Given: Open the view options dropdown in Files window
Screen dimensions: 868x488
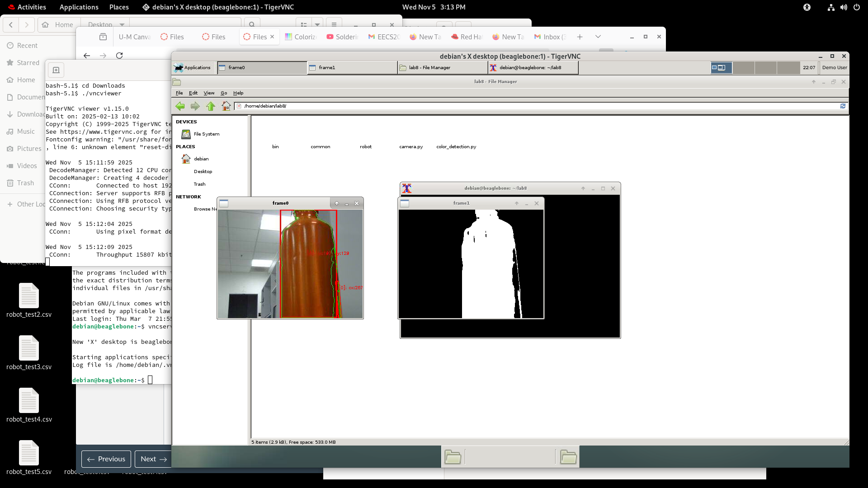Looking at the screenshot, I should (317, 25).
